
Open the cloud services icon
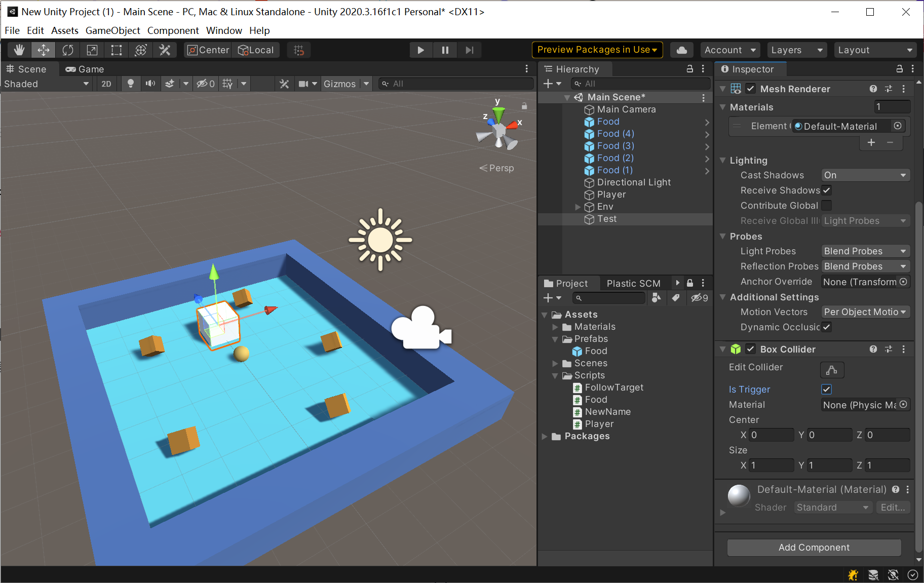(682, 50)
